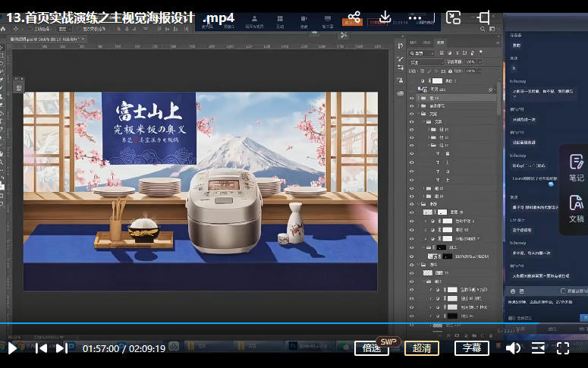The width and height of the screenshot is (588, 368).
Task: Click the play button in the video player
Action: coord(12,348)
